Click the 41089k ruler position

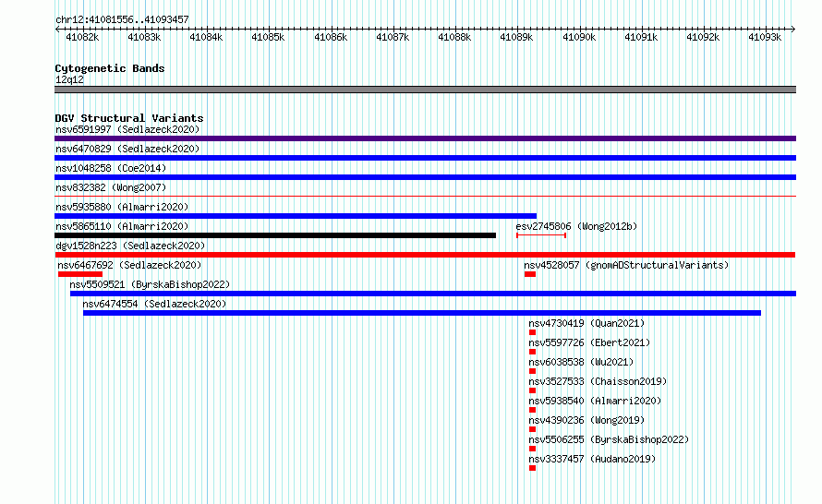(516, 37)
